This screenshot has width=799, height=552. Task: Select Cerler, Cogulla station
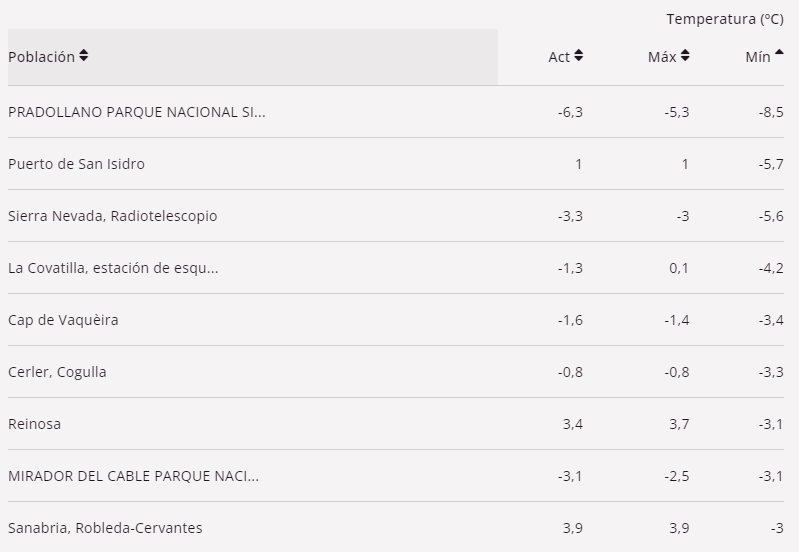(x=57, y=372)
